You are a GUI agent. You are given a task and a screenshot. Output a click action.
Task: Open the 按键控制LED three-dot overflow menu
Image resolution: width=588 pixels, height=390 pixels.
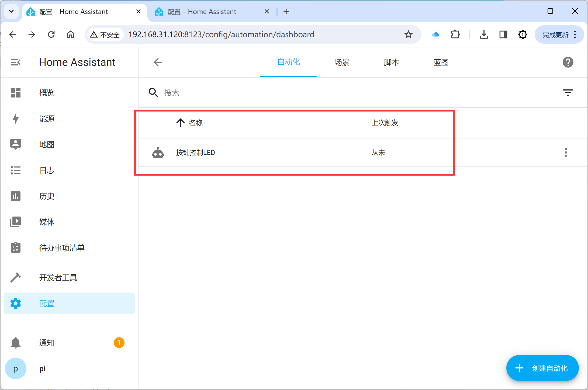(x=566, y=152)
